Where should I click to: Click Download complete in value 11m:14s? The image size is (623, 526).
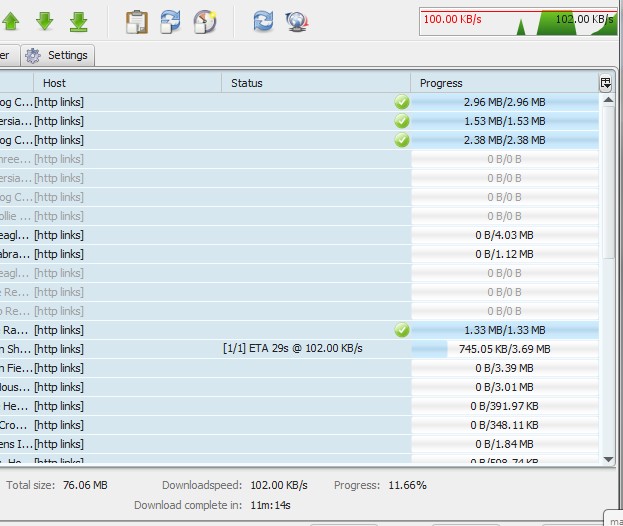[x=270, y=505]
